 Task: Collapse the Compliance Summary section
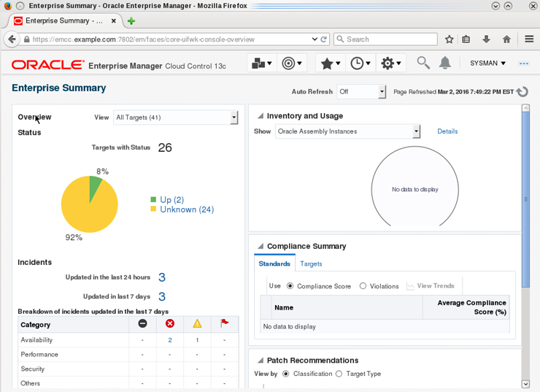pos(261,246)
